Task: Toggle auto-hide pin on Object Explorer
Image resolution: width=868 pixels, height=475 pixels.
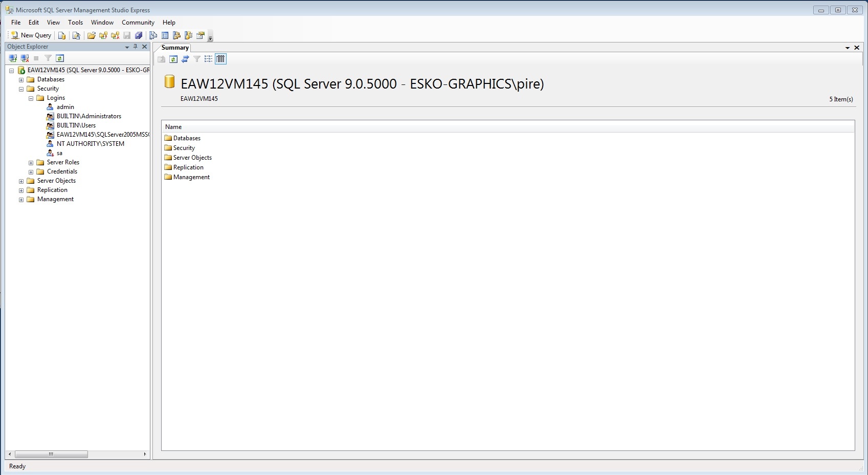Action: [135, 47]
